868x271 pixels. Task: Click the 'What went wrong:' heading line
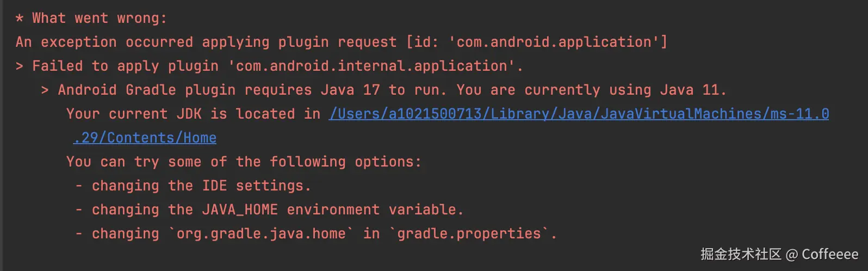[99, 18]
